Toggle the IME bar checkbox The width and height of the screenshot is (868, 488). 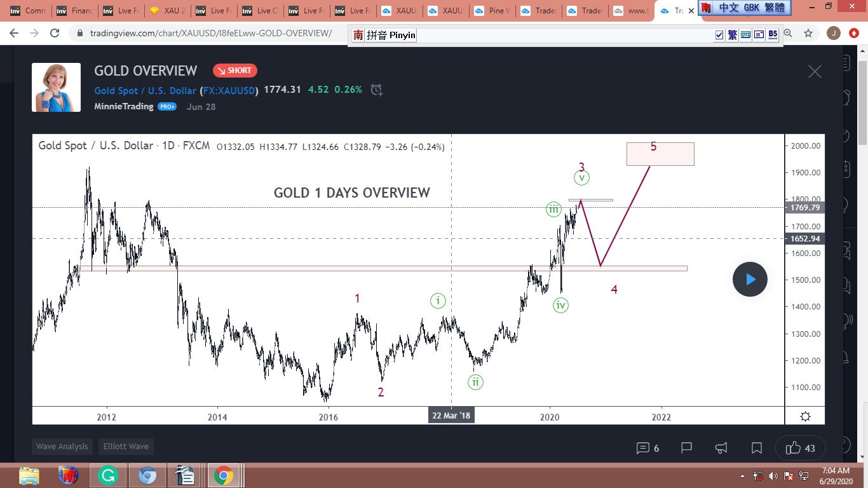point(719,35)
